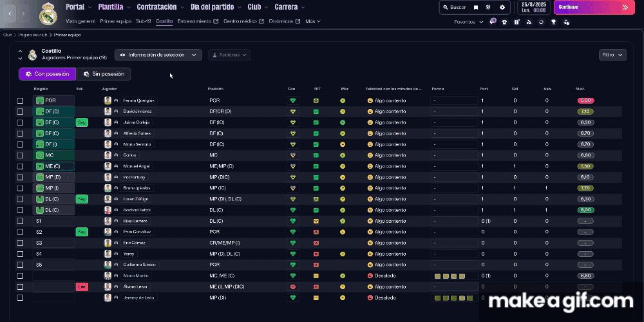The image size is (644, 322).
Task: Open the Contratación menu
Action: pos(157,7)
